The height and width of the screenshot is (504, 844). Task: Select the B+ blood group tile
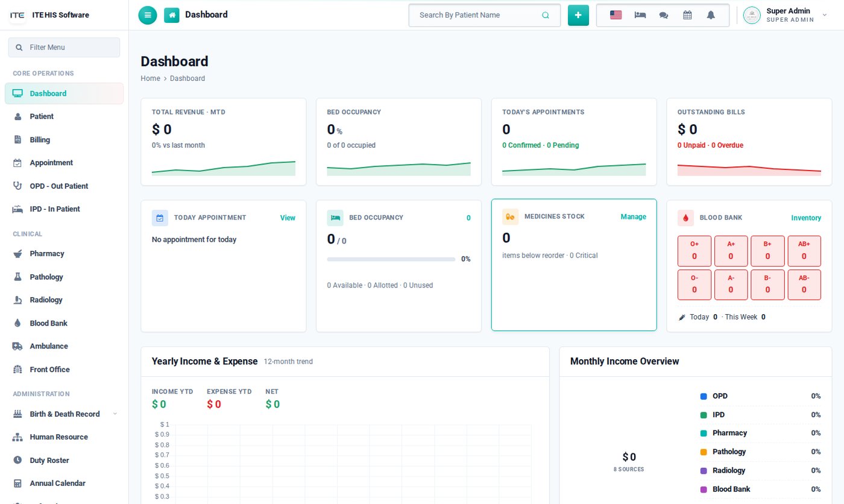[x=767, y=251]
